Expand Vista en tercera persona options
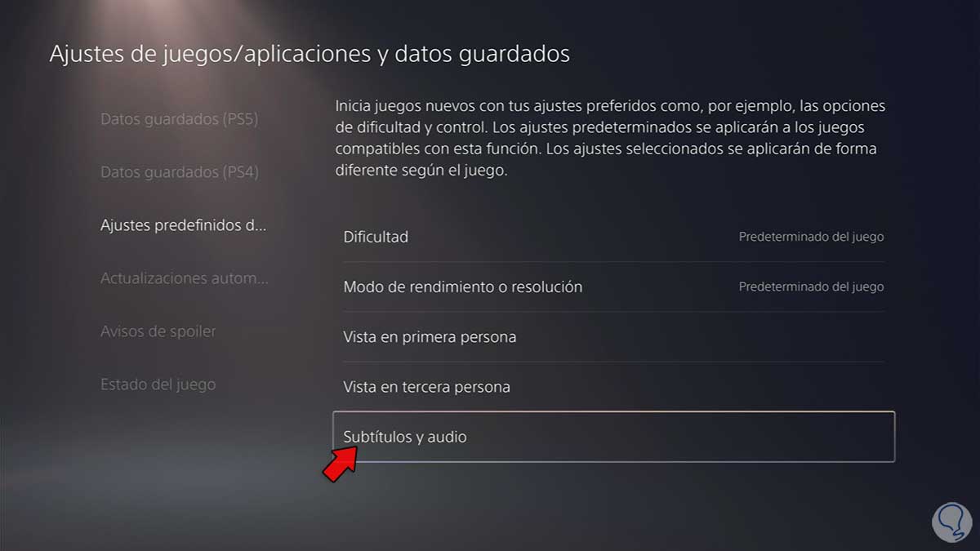This screenshot has height=551, width=980. [x=613, y=387]
